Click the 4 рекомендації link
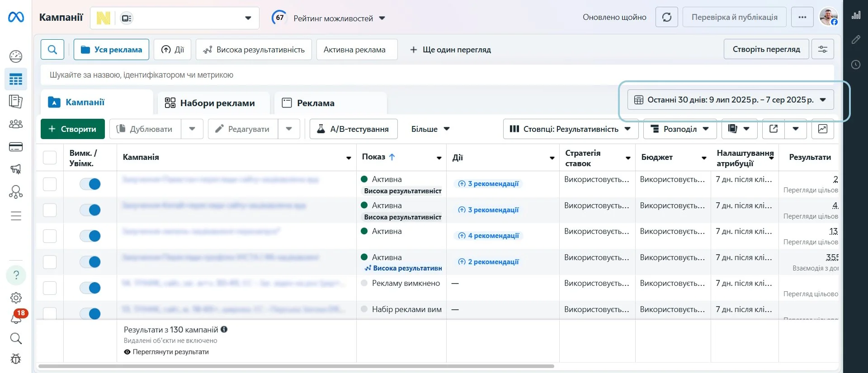The width and height of the screenshot is (868, 373). [x=489, y=236]
